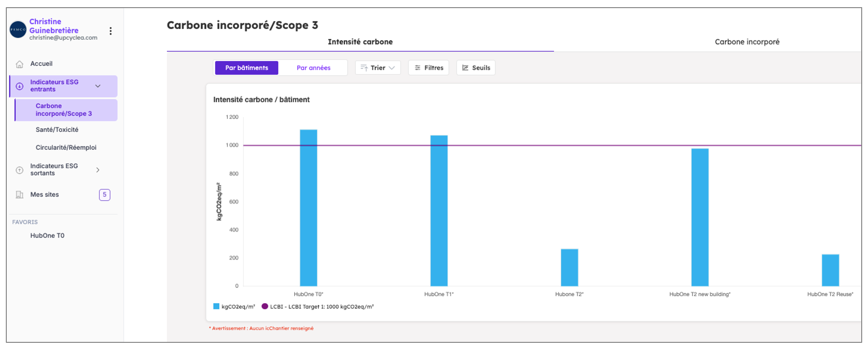Click the Seuils button
The image size is (868, 350).
pos(476,68)
